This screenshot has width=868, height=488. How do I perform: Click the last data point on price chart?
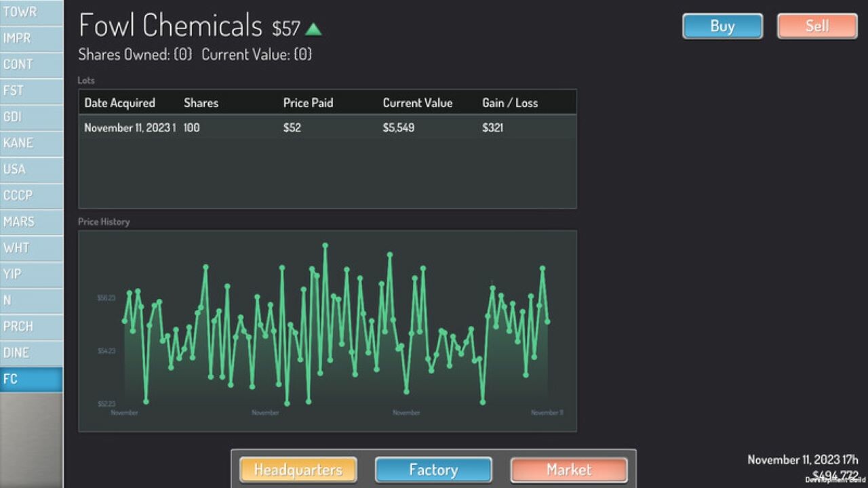tap(547, 321)
